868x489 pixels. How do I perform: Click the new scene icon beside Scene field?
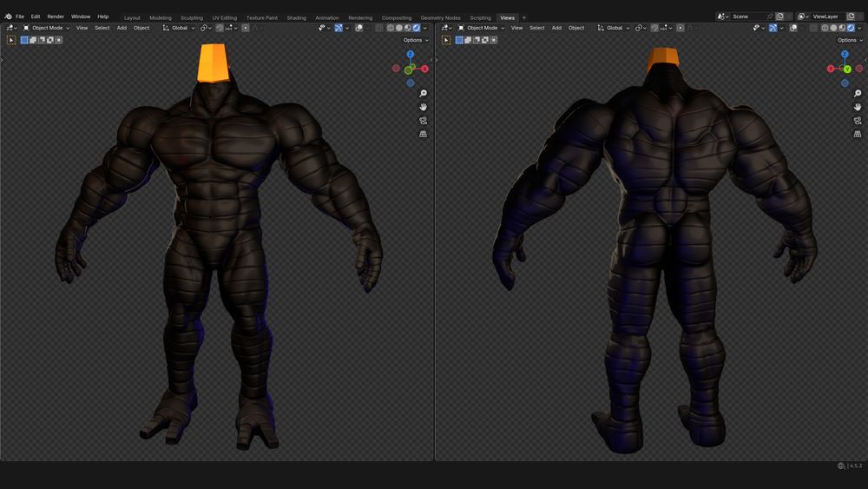779,17
